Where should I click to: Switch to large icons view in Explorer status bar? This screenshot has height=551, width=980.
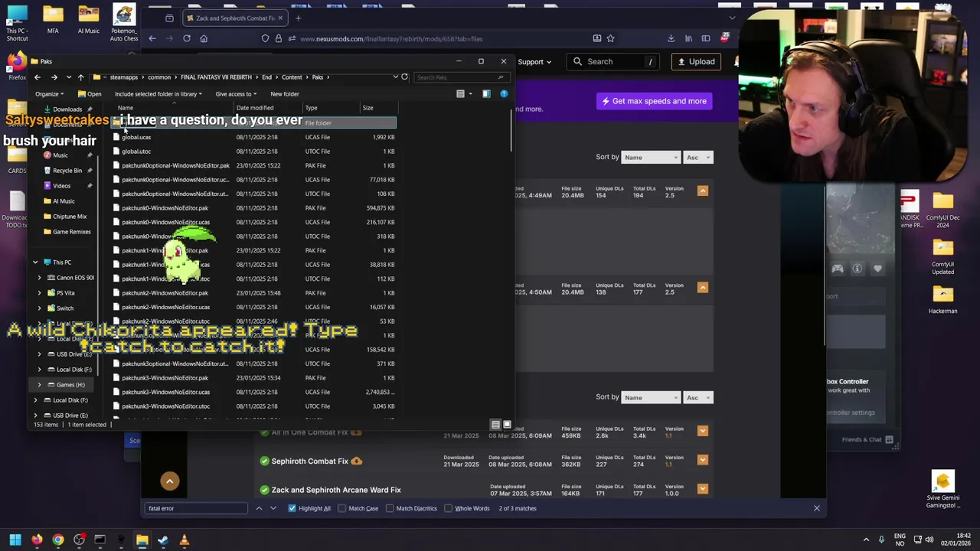pos(506,425)
